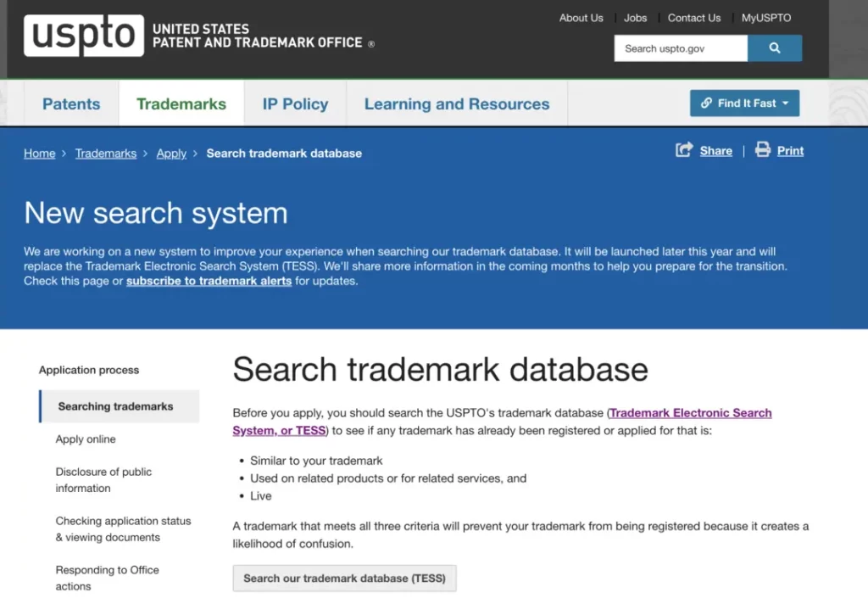The height and width of the screenshot is (598, 868).
Task: Click Search our trademark database (TESS) button
Action: 344,578
